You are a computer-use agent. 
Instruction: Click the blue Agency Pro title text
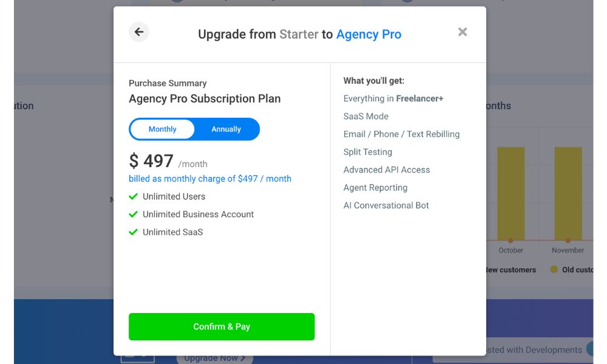[x=368, y=35]
